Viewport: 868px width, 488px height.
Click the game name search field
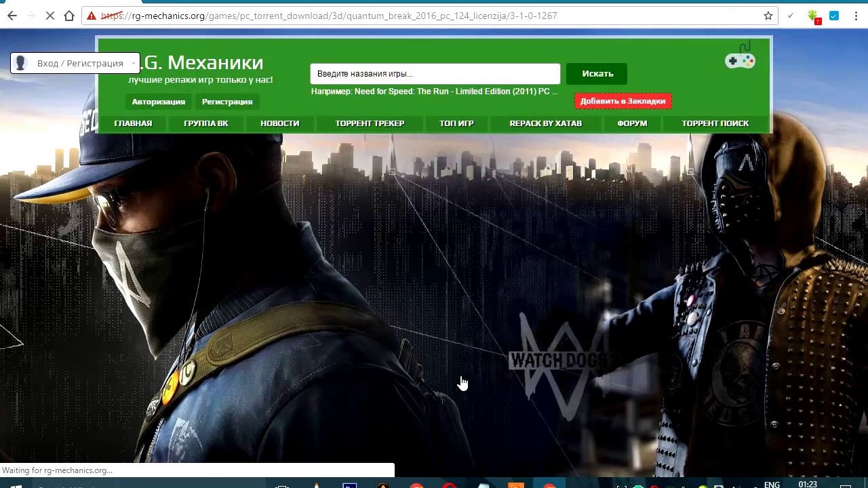click(435, 74)
